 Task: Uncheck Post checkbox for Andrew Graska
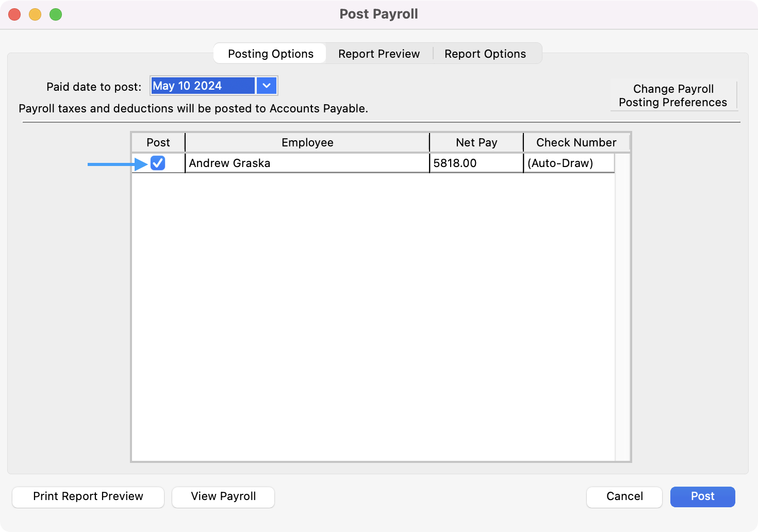[158, 163]
